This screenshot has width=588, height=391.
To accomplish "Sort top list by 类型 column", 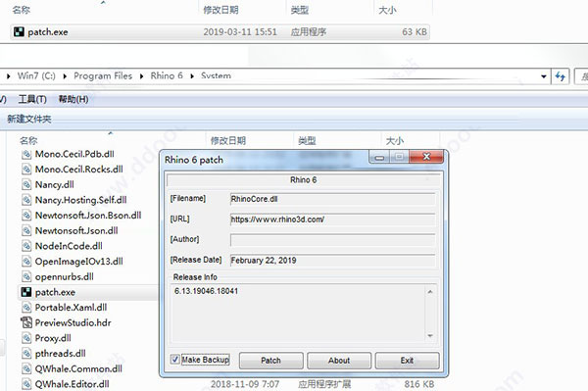I will pos(300,10).
